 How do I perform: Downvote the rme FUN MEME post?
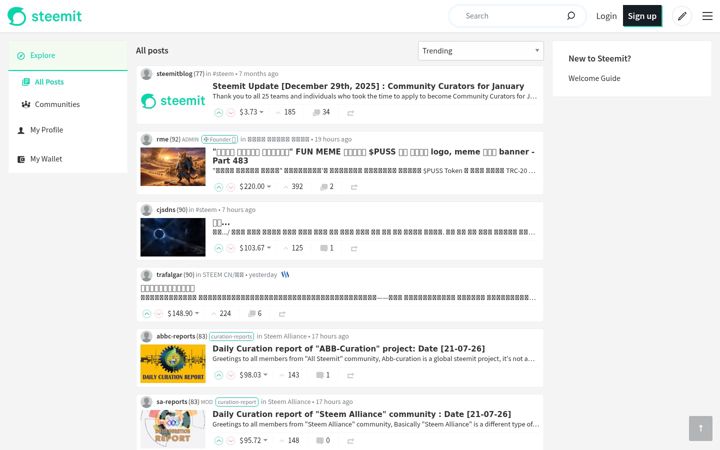click(x=231, y=187)
